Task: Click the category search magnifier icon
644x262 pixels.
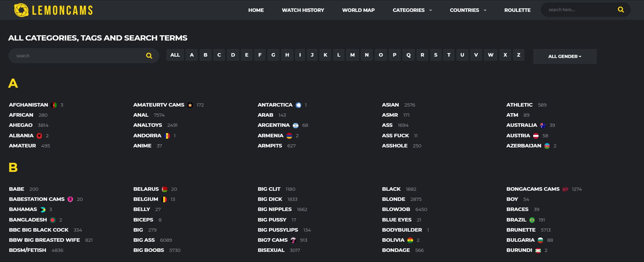Action: (149, 56)
